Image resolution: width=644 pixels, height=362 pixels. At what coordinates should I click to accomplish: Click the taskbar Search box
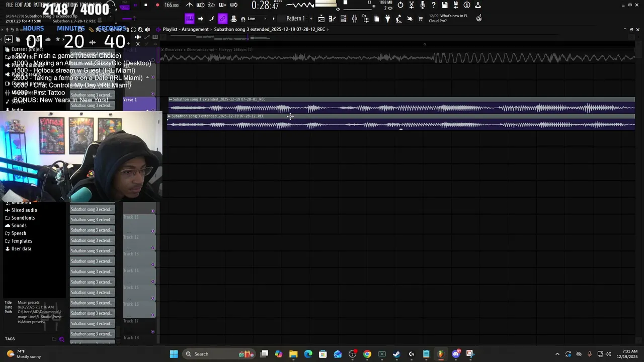click(x=219, y=354)
